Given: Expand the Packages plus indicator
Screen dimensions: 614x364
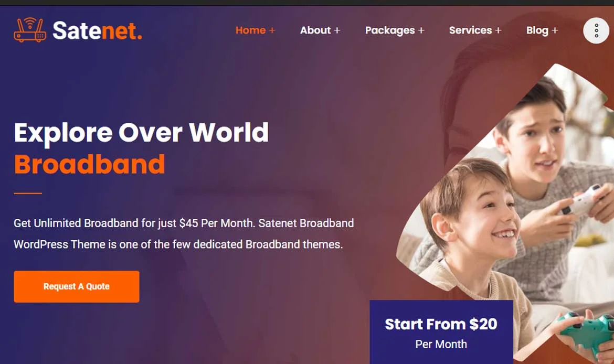Looking at the screenshot, I should (421, 30).
